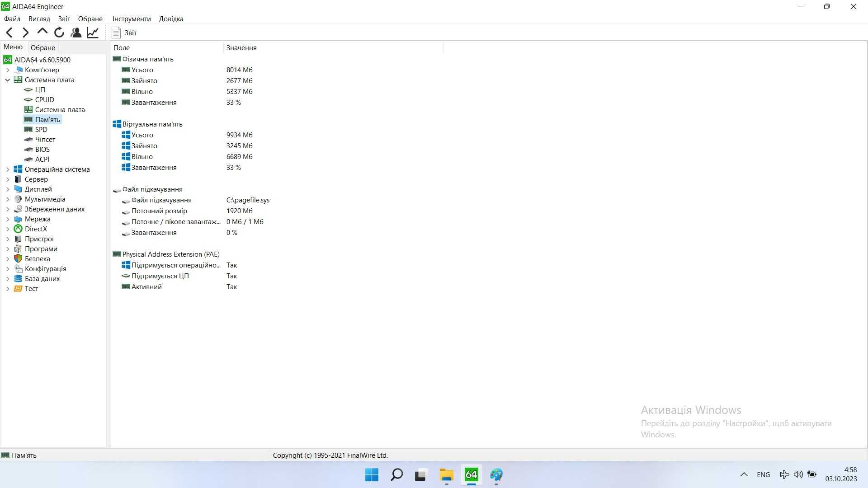868x488 pixels.
Task: Navigate up one level with the up arrow icon
Action: [x=42, y=32]
